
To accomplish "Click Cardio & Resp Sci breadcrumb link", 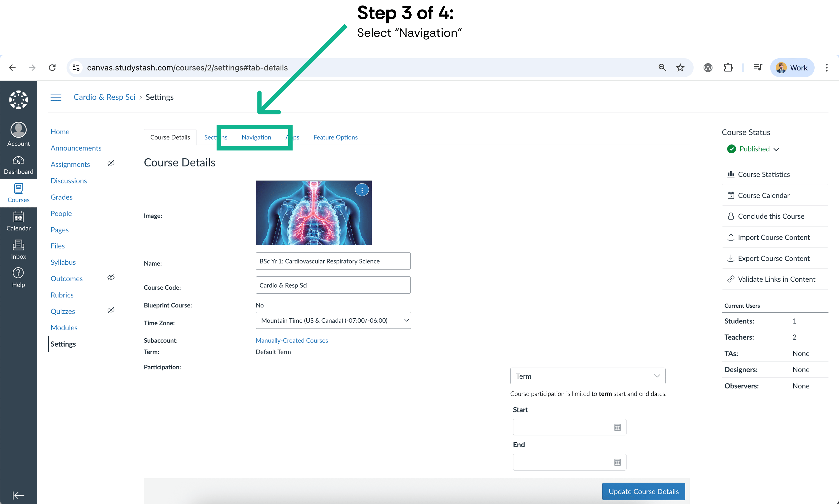I will point(104,97).
